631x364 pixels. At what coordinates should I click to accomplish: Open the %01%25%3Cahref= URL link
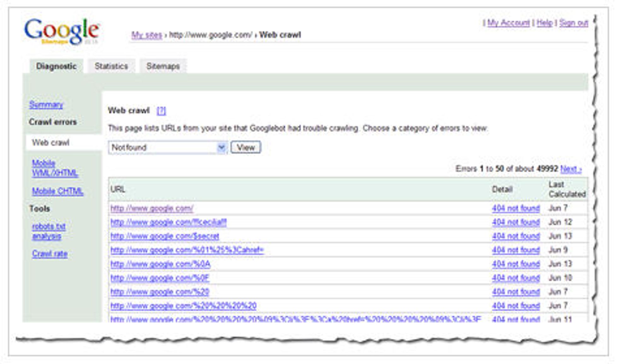(187, 250)
